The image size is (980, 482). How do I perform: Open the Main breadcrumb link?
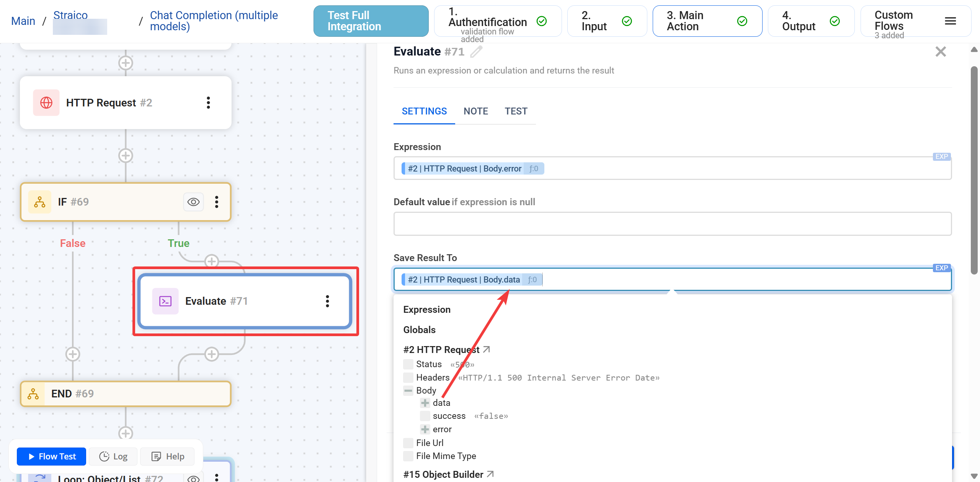23,21
